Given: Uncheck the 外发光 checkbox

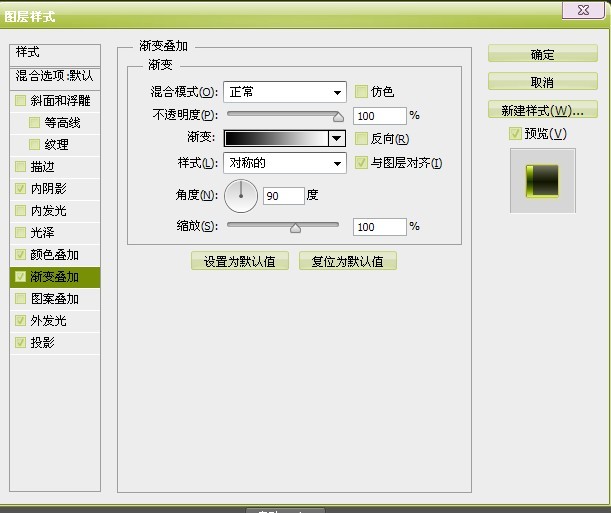Looking at the screenshot, I should pos(20,321).
